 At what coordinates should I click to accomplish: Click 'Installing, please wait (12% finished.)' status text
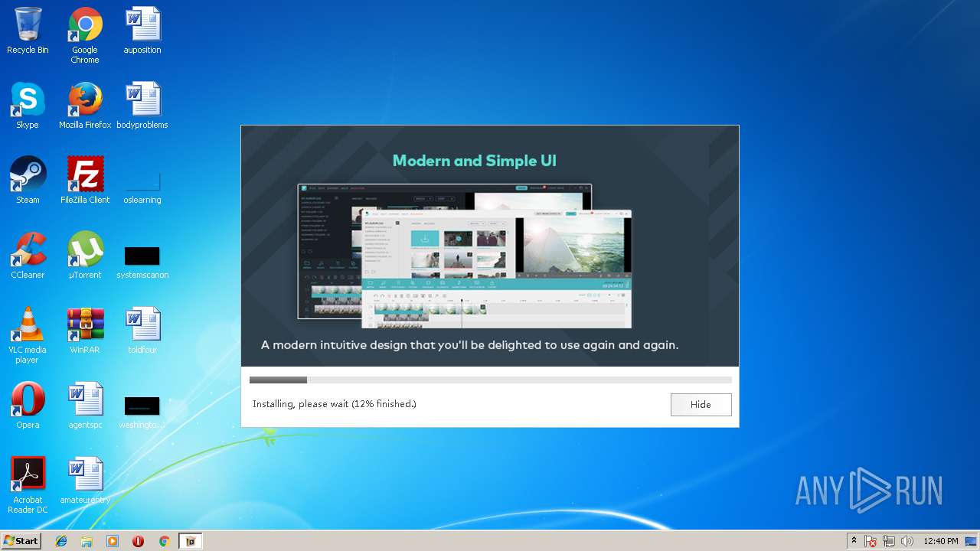335,404
